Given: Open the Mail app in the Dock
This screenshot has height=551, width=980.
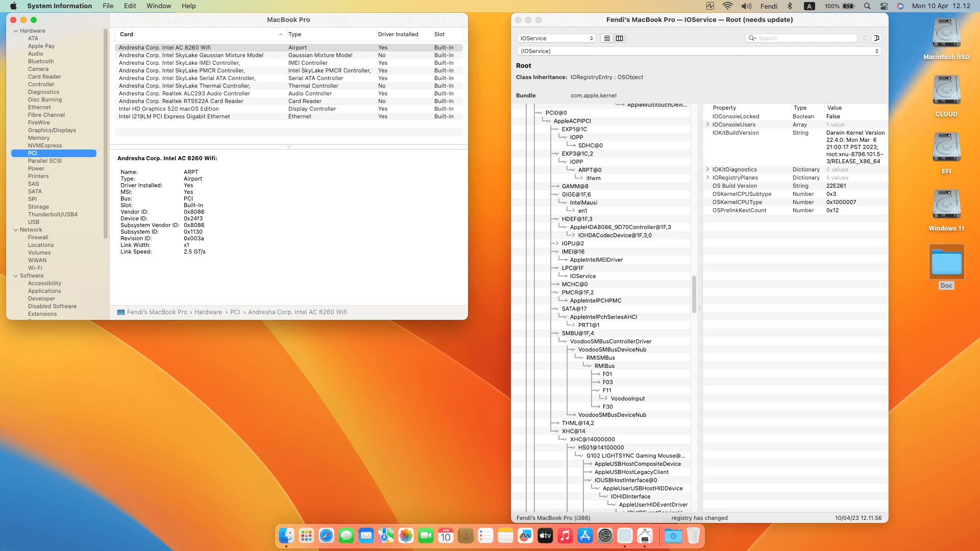Looking at the screenshot, I should [366, 535].
